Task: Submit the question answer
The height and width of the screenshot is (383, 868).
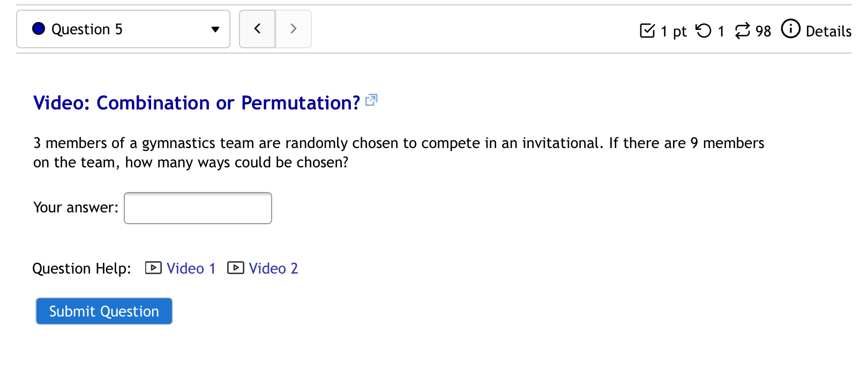Action: click(104, 311)
